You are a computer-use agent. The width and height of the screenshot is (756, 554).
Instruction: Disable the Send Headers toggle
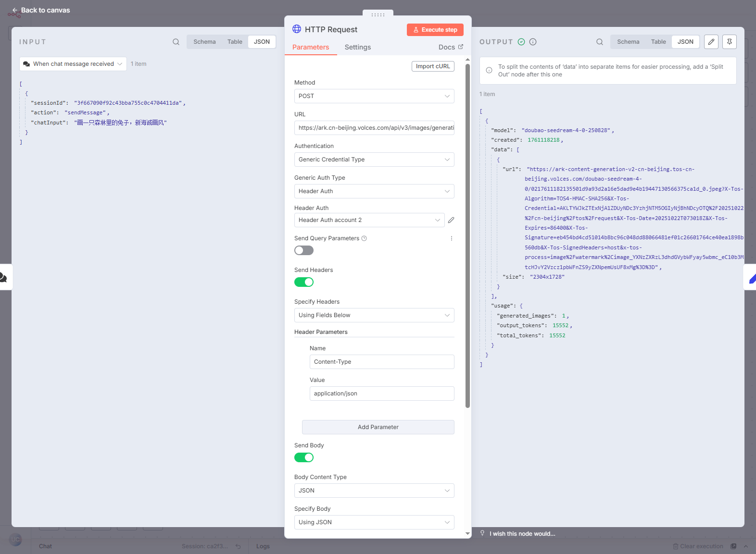[304, 282]
